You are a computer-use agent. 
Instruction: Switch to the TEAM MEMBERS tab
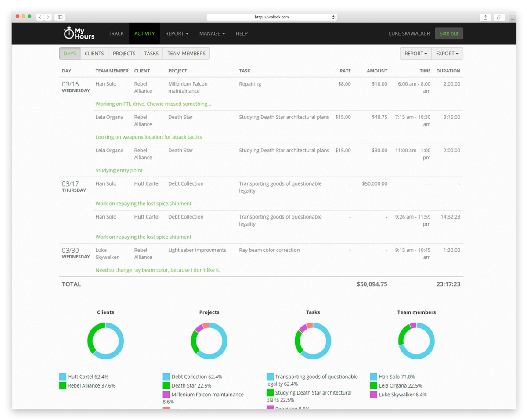pyautogui.click(x=186, y=53)
